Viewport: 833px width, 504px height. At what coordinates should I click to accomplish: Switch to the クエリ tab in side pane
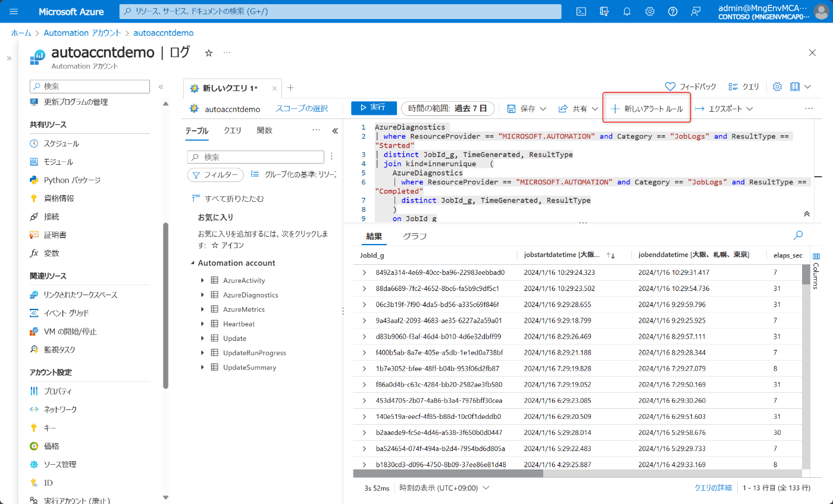[x=233, y=130]
